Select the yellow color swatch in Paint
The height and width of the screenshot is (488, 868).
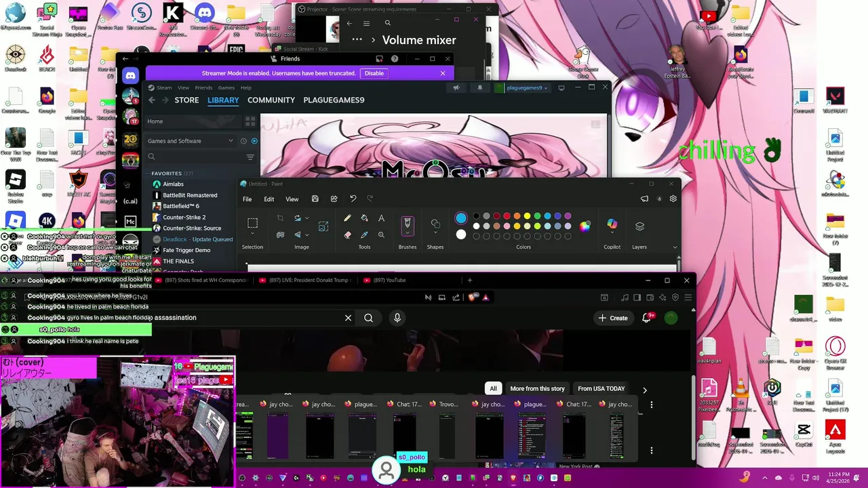pyautogui.click(x=527, y=216)
